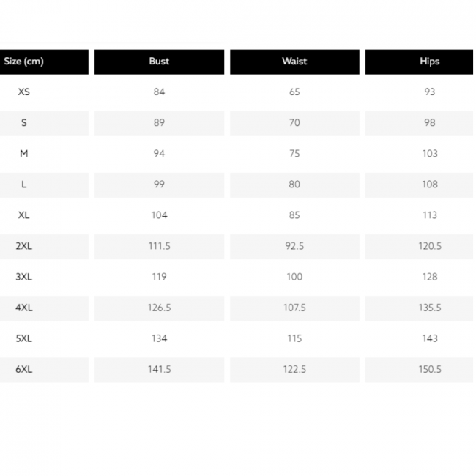
Task: Click the Bust column header
Action: (x=159, y=62)
